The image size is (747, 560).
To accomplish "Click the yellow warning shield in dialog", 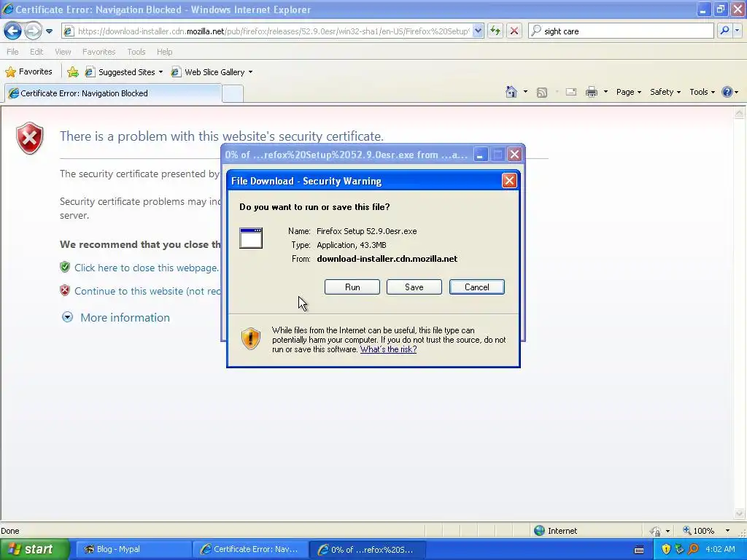I will [251, 338].
